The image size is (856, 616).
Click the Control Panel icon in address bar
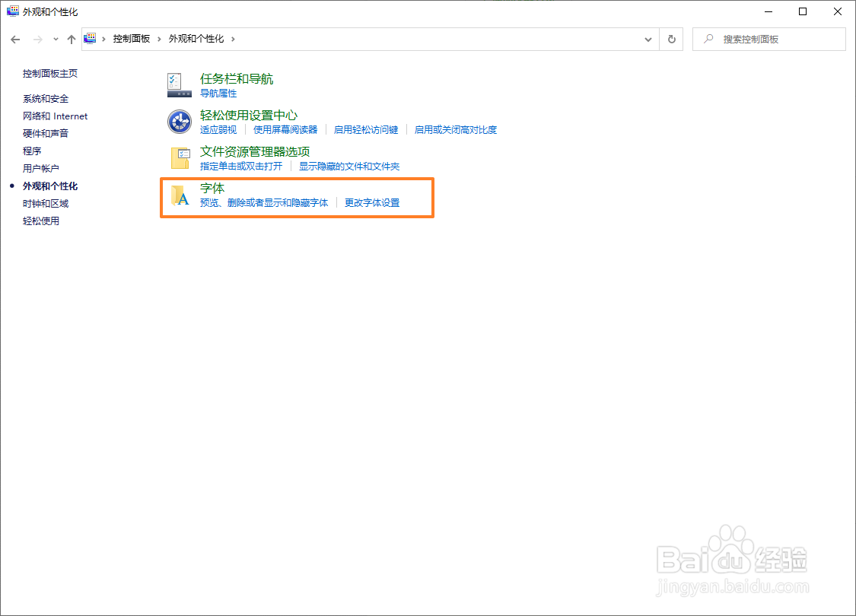point(90,38)
